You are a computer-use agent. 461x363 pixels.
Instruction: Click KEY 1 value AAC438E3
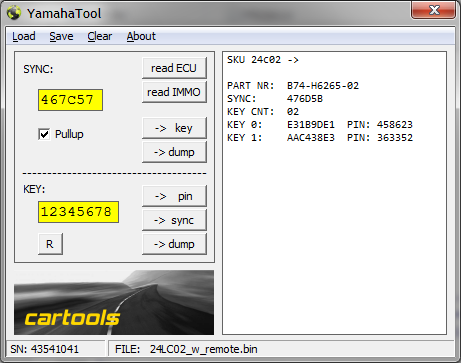[x=311, y=138]
